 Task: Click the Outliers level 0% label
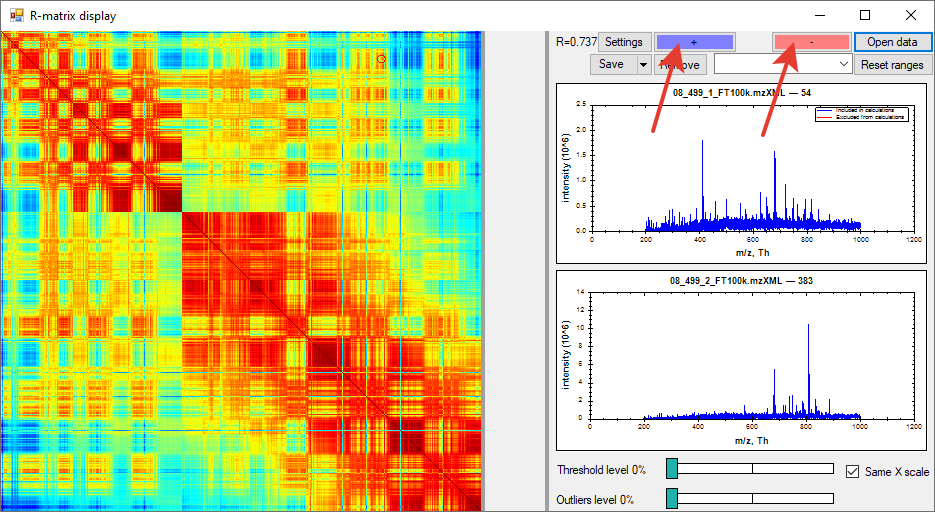click(x=595, y=499)
